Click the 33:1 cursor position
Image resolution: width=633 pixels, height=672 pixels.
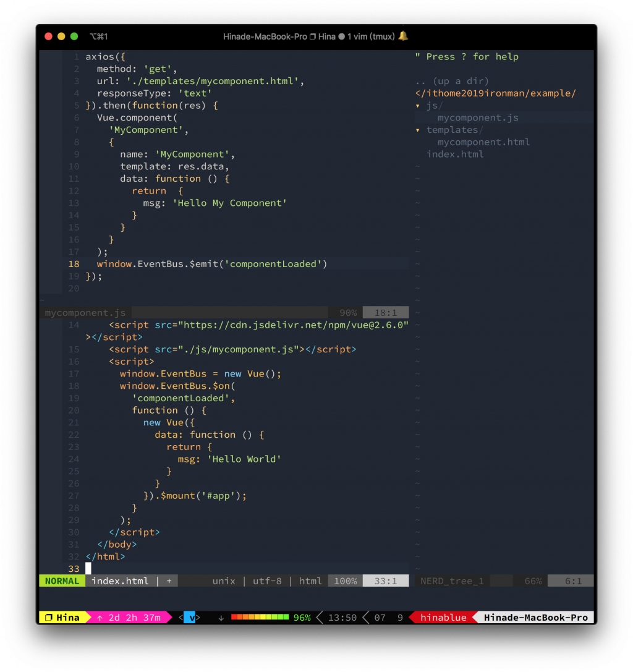tap(386, 581)
